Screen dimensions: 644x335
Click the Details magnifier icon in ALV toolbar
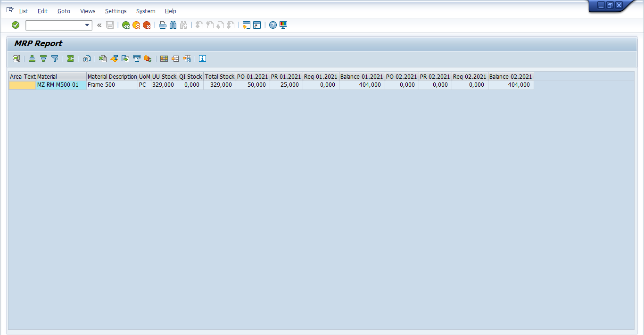pyautogui.click(x=16, y=58)
